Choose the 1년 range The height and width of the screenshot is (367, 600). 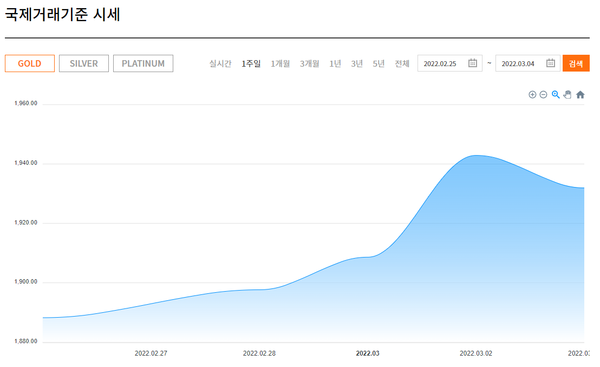point(335,64)
